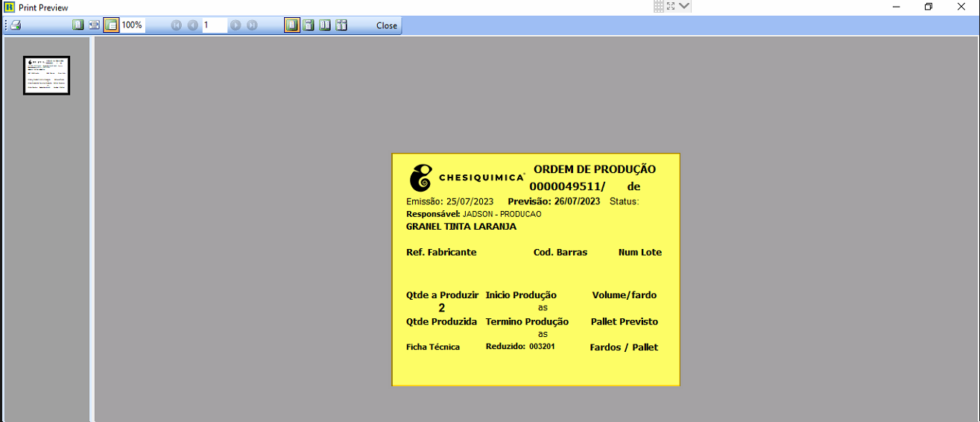
Task: Click 'Volume/fardo' label
Action: click(x=625, y=295)
